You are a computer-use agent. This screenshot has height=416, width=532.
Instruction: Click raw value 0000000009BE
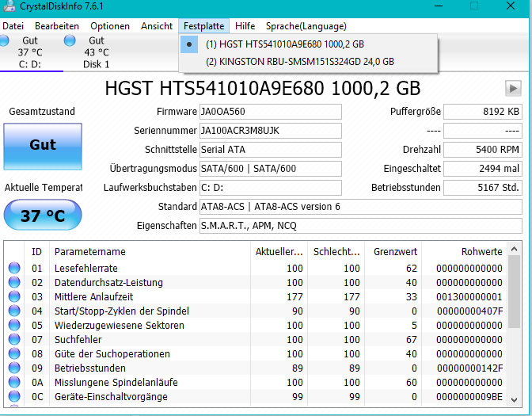coord(469,397)
